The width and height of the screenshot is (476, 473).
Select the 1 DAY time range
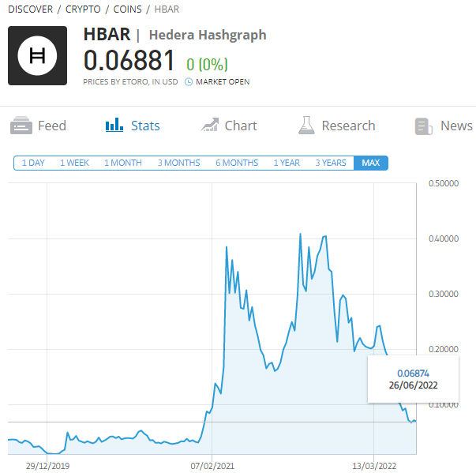click(33, 163)
